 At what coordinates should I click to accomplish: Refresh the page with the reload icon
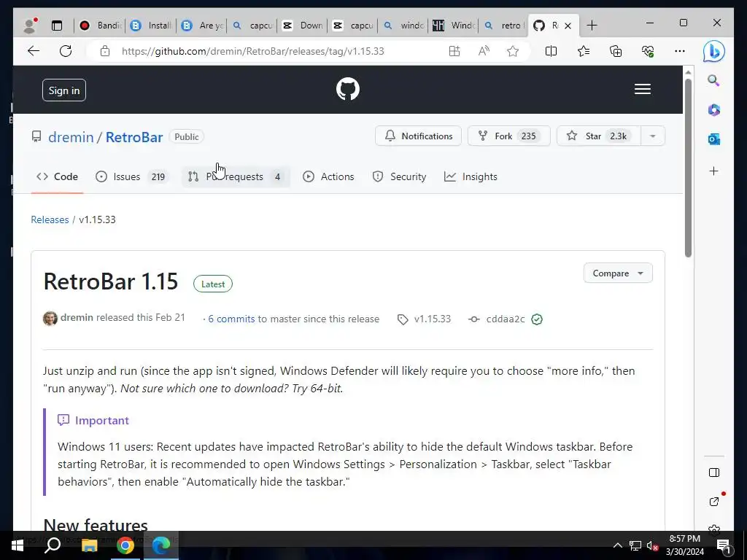[x=66, y=51]
